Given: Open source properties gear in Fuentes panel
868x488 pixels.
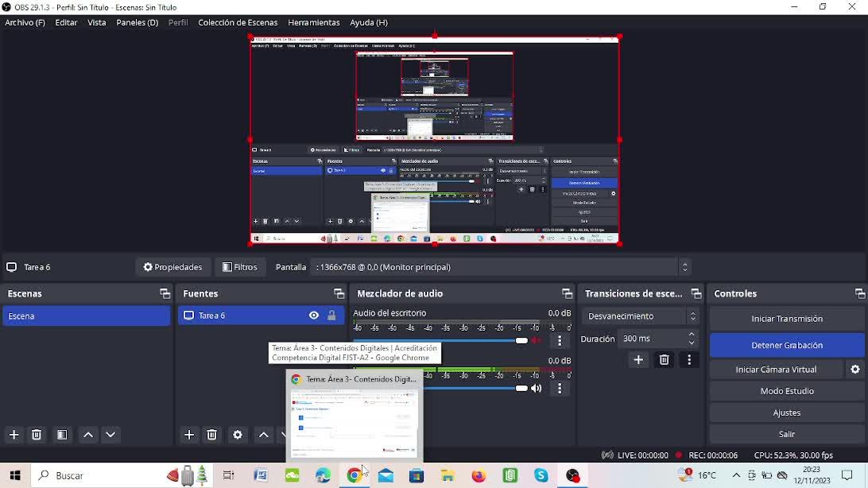Looking at the screenshot, I should (238, 435).
